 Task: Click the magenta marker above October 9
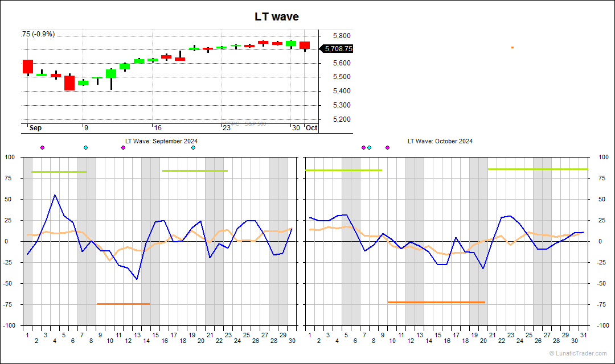tap(387, 147)
